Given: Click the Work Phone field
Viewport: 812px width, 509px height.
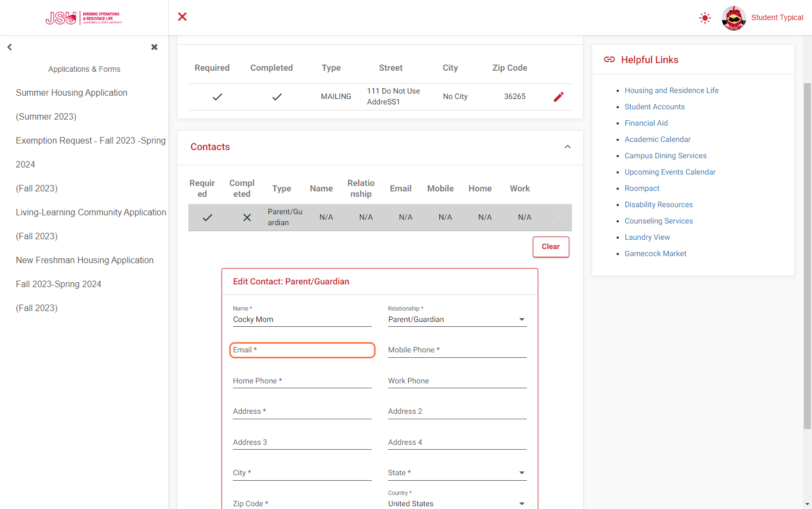Looking at the screenshot, I should point(457,381).
